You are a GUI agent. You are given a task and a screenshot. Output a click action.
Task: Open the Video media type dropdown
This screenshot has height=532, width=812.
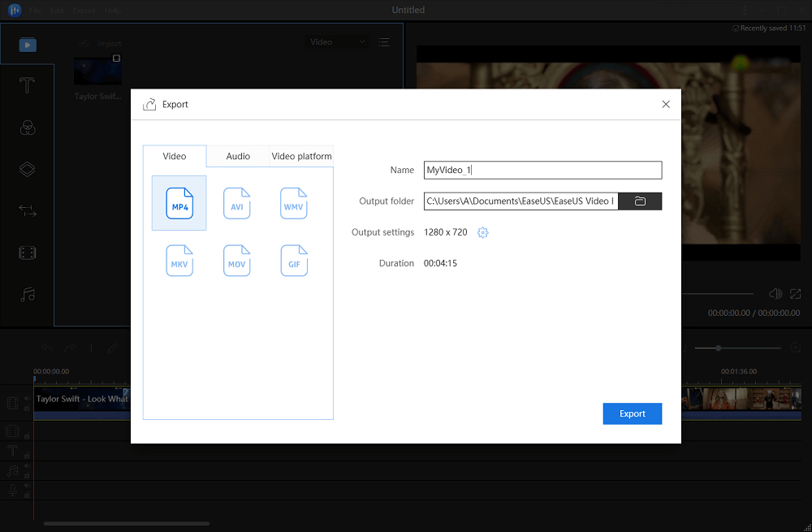pyautogui.click(x=336, y=41)
